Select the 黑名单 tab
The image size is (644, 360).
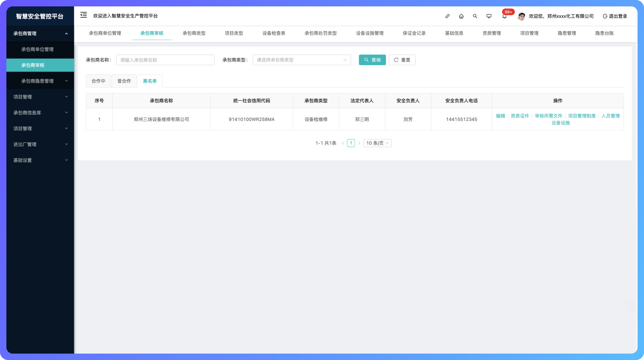[x=150, y=81]
